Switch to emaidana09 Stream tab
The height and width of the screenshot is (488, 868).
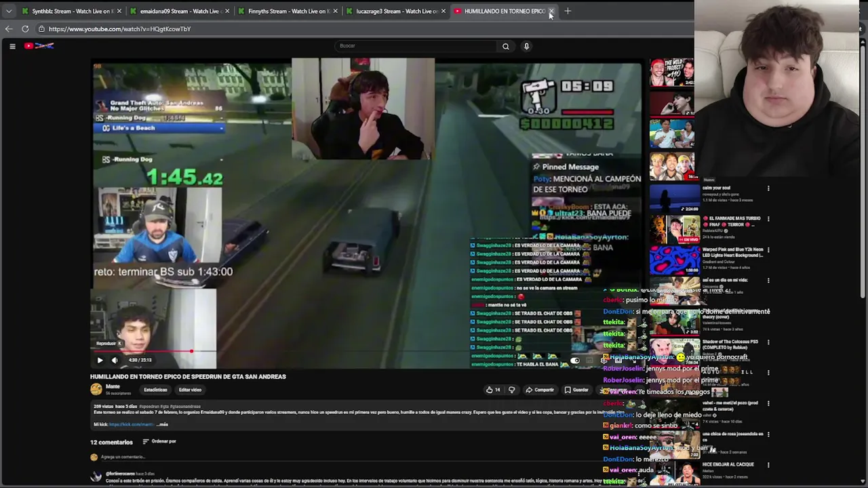click(x=178, y=11)
